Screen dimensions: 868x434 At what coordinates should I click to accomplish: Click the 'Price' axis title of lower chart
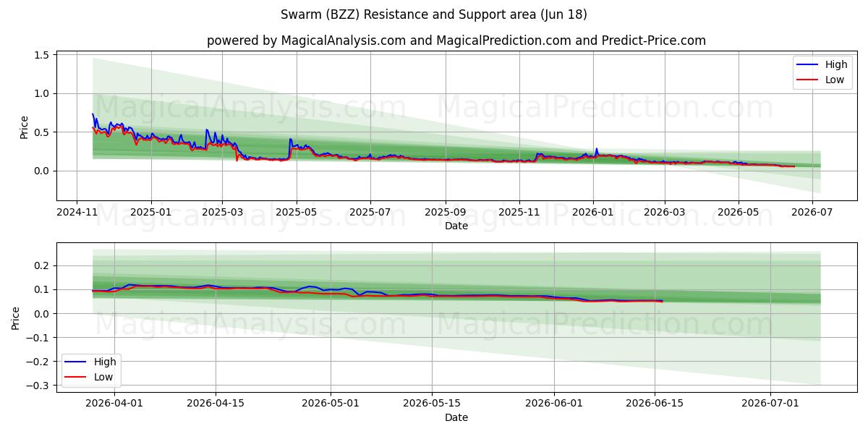click(17, 318)
